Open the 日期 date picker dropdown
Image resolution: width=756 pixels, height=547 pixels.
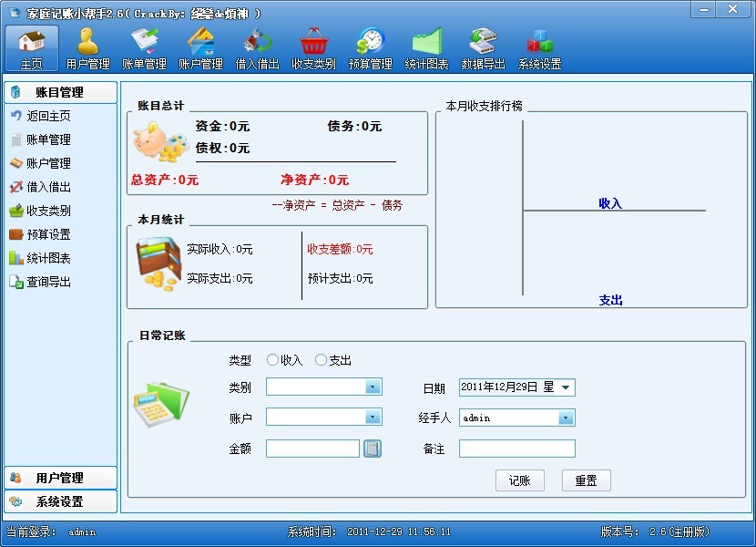pos(566,387)
